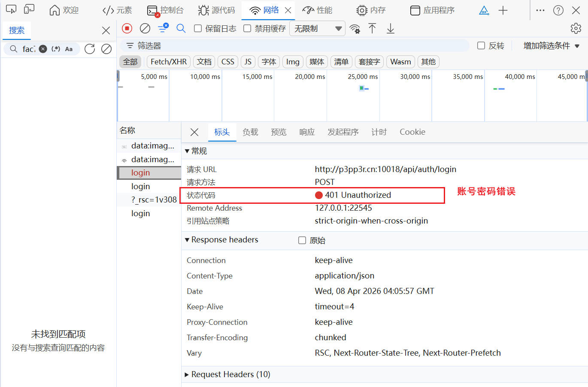
Task: Open network search magnifier icon
Action: pos(181,28)
